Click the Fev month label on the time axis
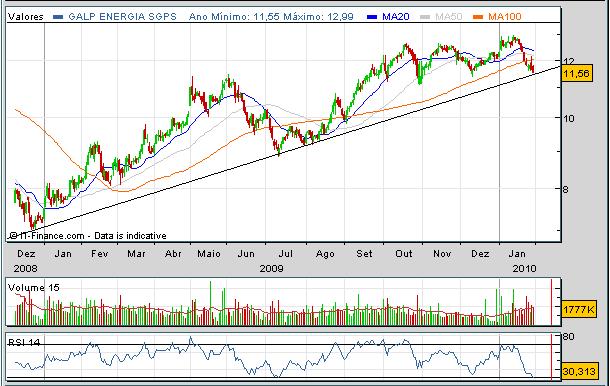 100,254
